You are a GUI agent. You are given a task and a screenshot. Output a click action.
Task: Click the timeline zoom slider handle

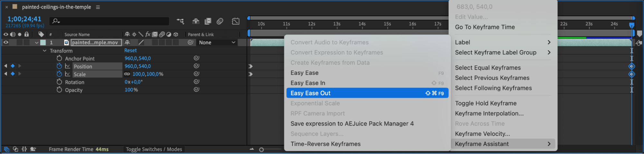point(262,149)
